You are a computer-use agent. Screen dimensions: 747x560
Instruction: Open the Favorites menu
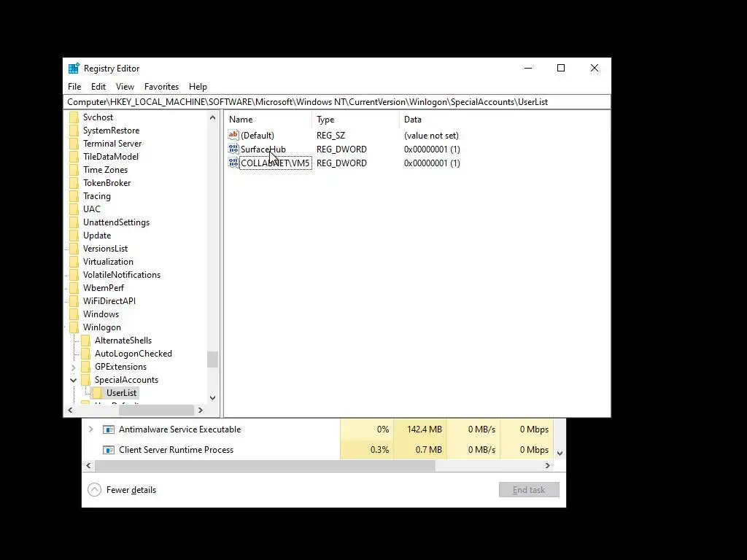click(x=161, y=87)
